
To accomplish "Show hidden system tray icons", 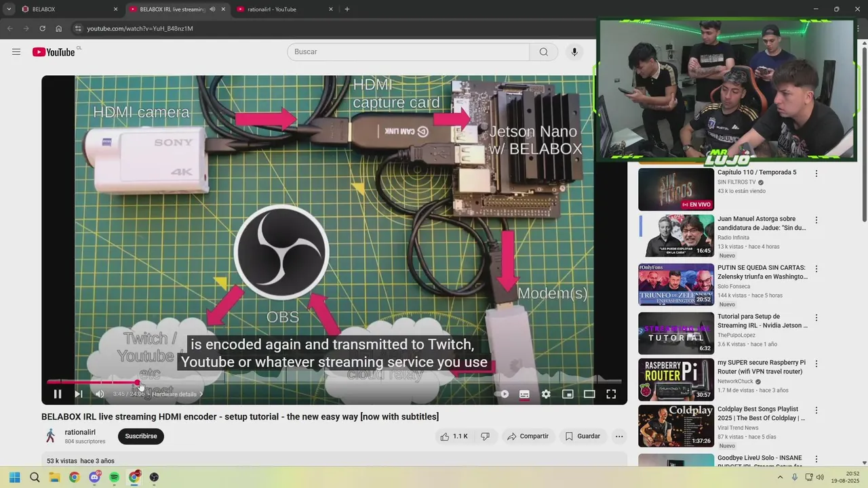I will tap(780, 477).
